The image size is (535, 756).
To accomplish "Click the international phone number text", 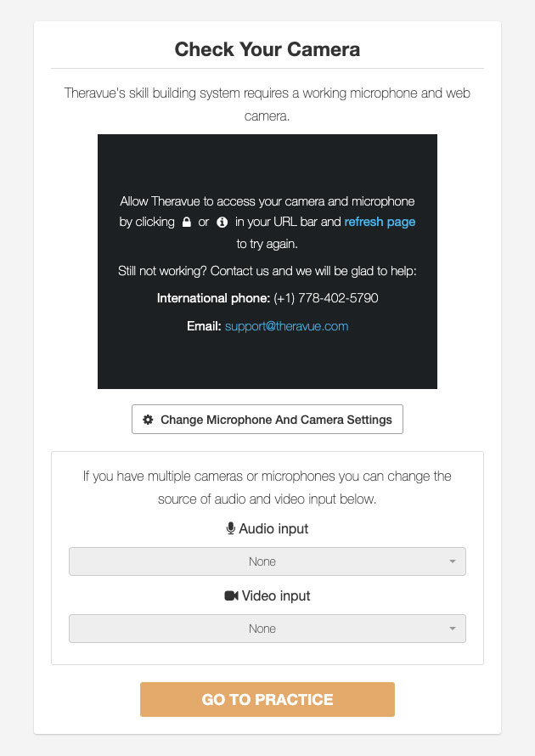I will 326,298.
